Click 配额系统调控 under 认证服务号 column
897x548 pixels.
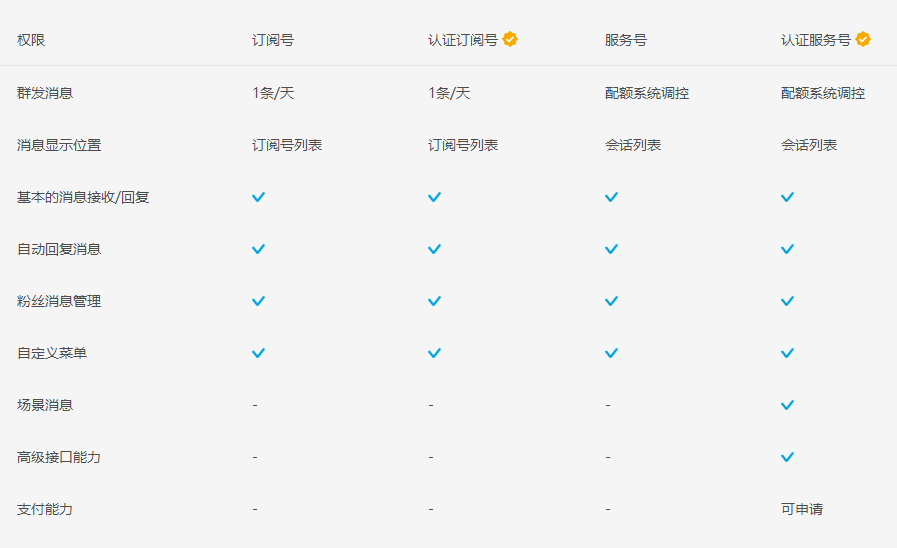pos(823,93)
